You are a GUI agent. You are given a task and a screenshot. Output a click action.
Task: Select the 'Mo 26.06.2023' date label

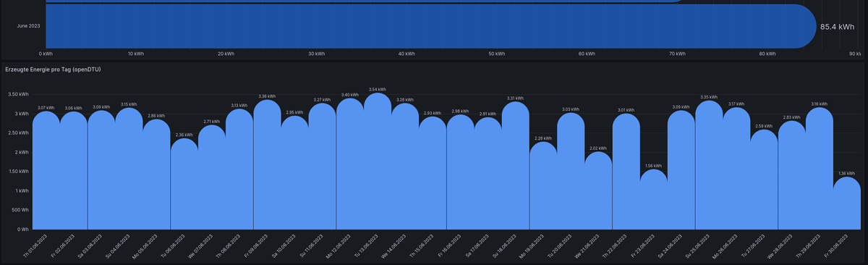724,246
